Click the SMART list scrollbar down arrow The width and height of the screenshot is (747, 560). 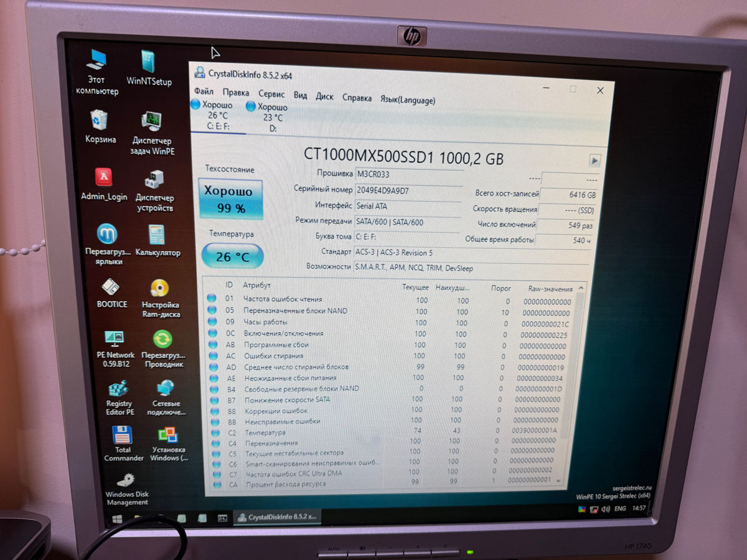[x=558, y=480]
